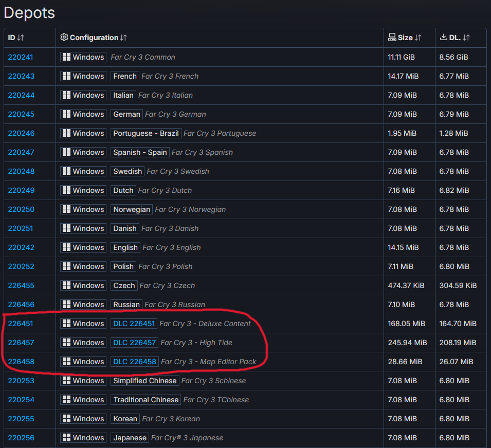
Task: Open depot 220251 link
Action: pyautogui.click(x=21, y=229)
